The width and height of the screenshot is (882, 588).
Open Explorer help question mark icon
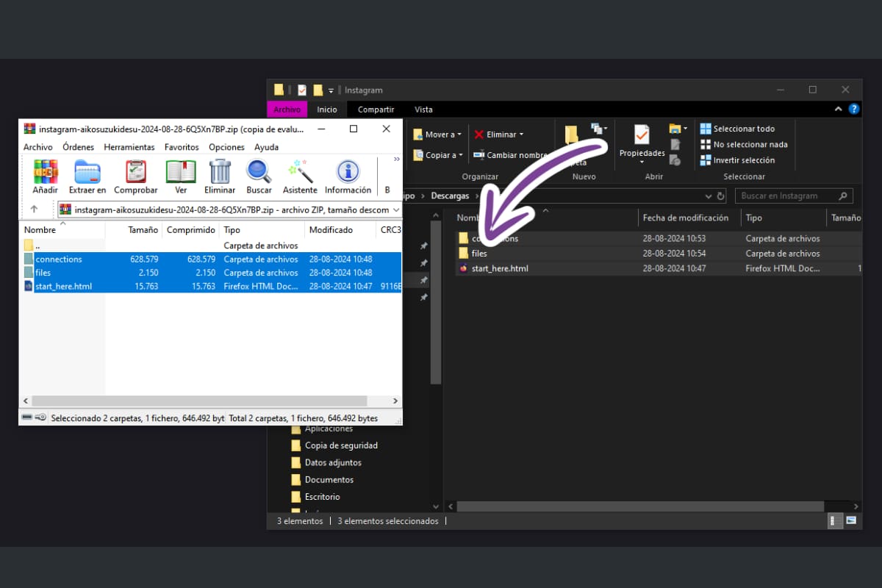click(x=853, y=109)
